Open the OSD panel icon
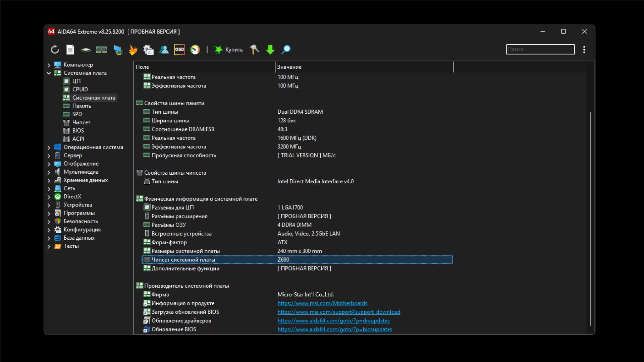The width and height of the screenshot is (644, 362). point(179,50)
